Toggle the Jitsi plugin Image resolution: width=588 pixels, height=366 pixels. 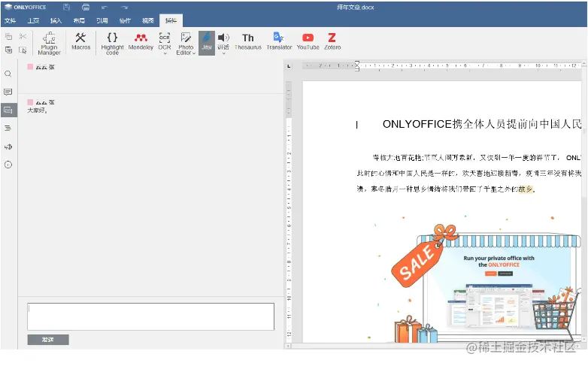(207, 43)
